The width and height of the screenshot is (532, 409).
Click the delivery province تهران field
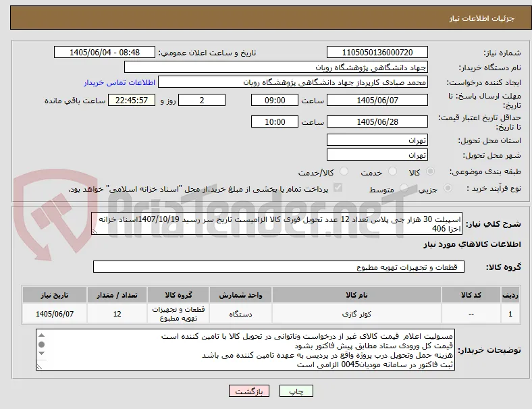[x=377, y=140]
